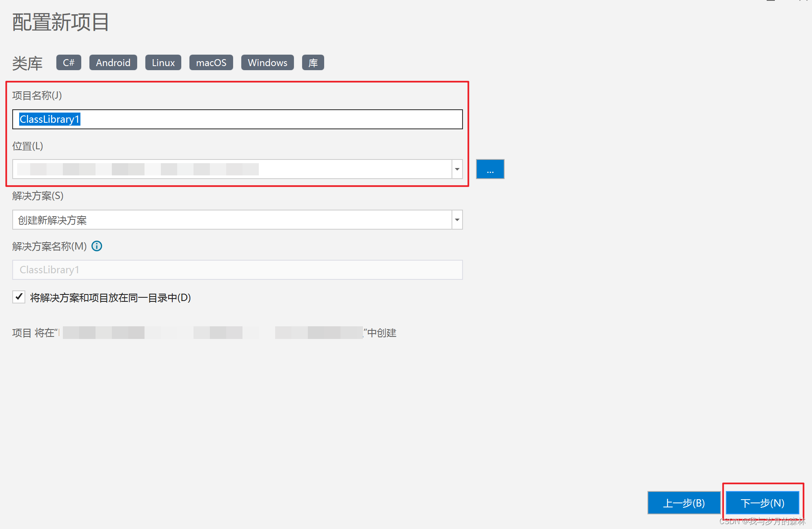Click the 下一步(N) next button
This screenshot has height=529, width=812.
point(762,503)
